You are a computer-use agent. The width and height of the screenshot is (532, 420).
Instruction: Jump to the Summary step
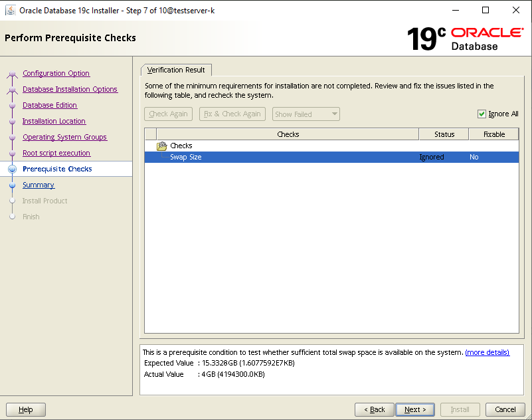(x=39, y=185)
